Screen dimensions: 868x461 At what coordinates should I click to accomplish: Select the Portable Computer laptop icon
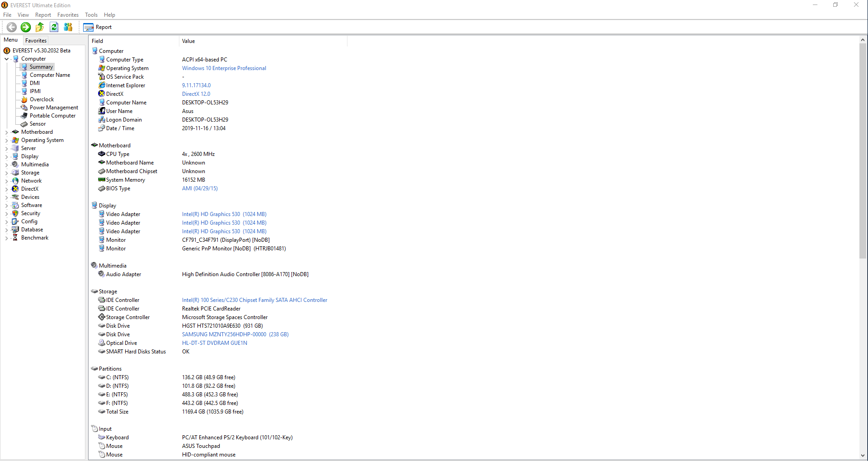click(x=24, y=116)
